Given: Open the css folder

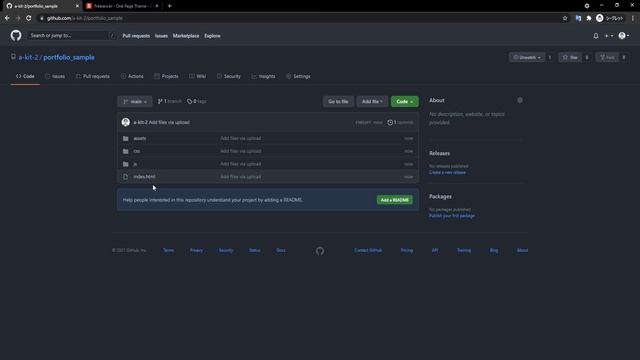Looking at the screenshot, I should (137, 151).
